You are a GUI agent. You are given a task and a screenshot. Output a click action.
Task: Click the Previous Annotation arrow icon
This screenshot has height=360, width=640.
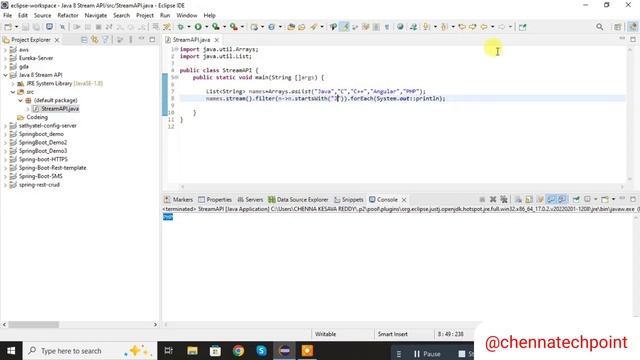pyautogui.click(x=444, y=27)
